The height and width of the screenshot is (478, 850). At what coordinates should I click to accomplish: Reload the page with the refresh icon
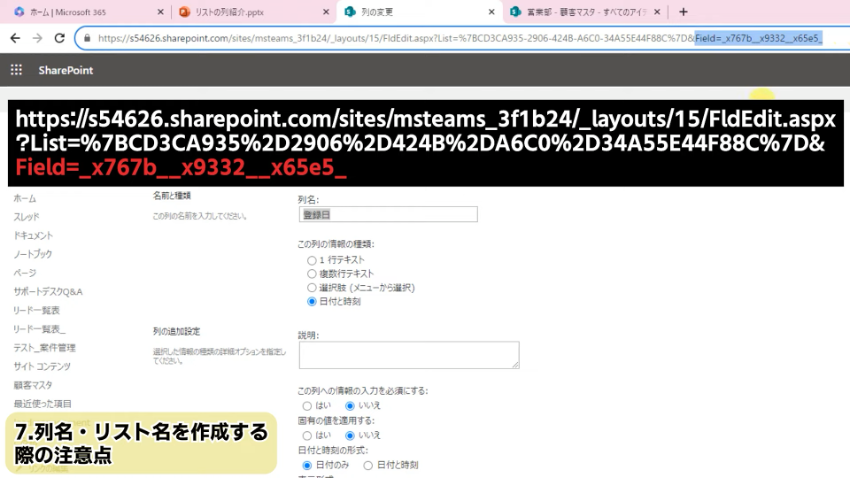pos(60,38)
